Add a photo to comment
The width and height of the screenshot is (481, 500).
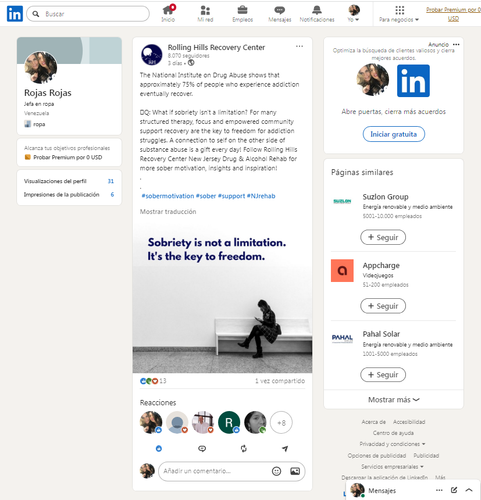coord(295,471)
